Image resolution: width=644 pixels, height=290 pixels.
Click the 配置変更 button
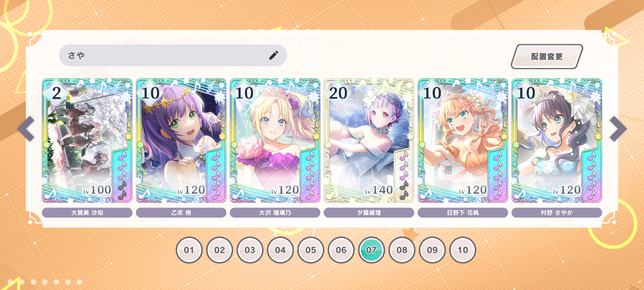pyautogui.click(x=547, y=56)
